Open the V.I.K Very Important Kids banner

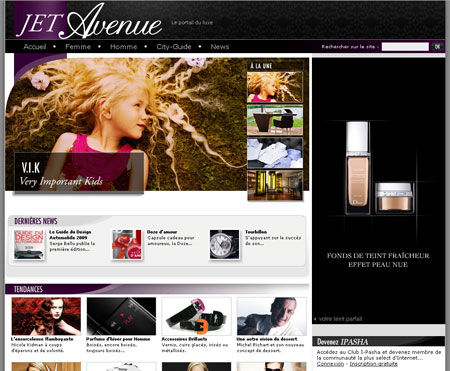(79, 172)
